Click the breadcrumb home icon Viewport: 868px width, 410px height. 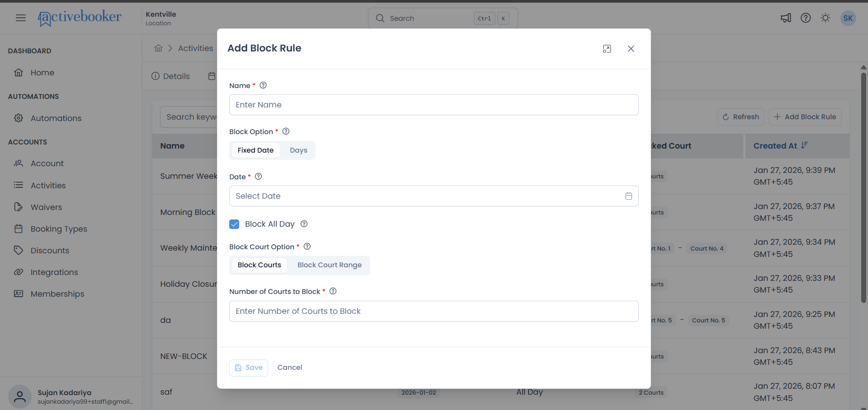[x=158, y=48]
